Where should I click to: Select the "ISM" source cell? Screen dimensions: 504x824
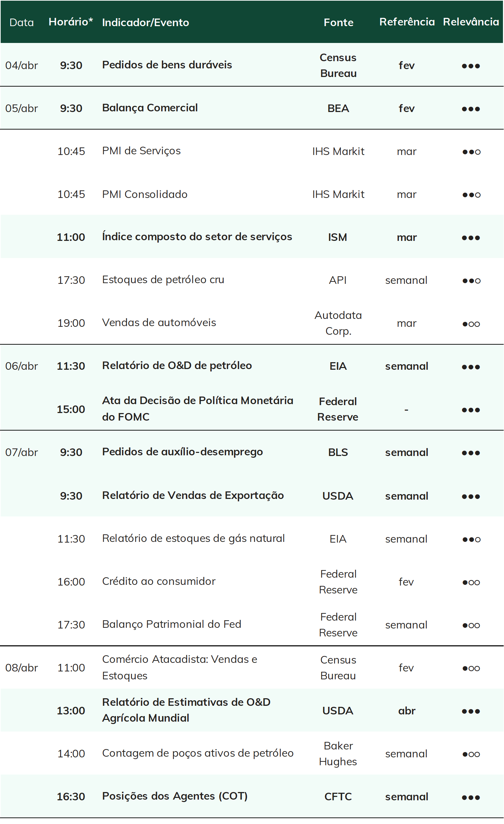pyautogui.click(x=338, y=237)
